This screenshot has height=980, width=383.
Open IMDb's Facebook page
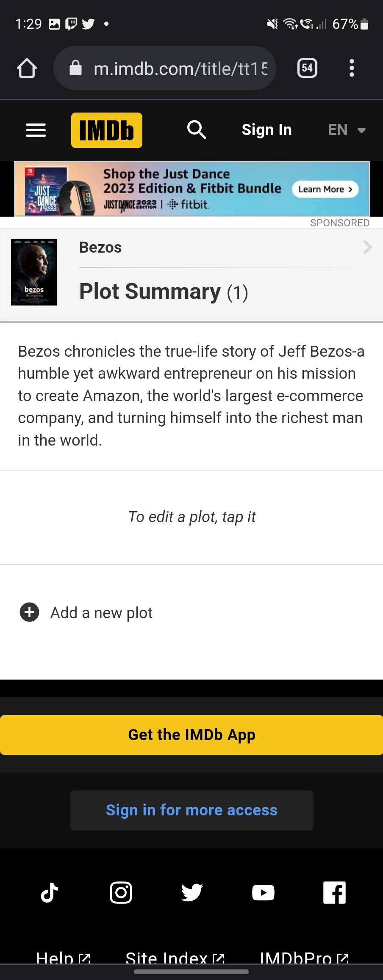pos(334,893)
